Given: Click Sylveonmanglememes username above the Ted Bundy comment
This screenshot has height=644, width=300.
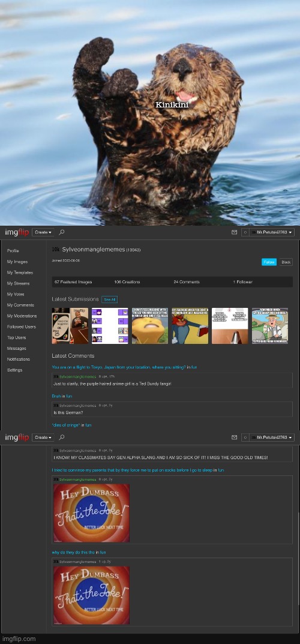Looking at the screenshot, I should click(x=78, y=377).
